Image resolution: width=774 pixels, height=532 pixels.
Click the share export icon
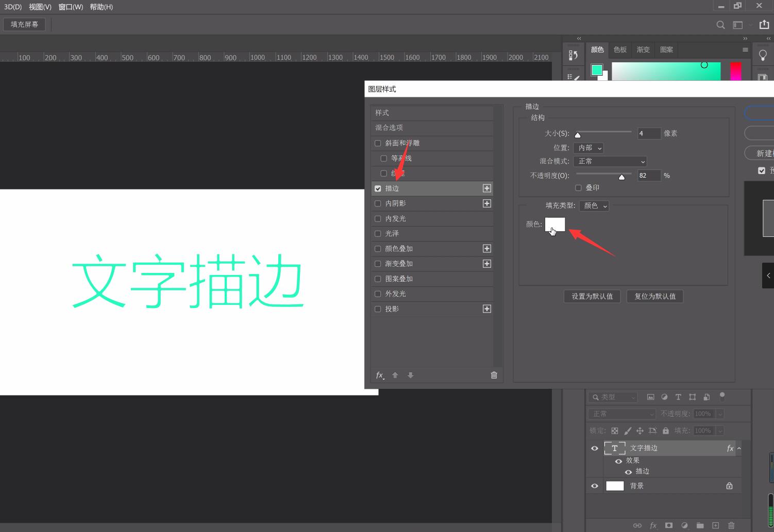pos(764,24)
